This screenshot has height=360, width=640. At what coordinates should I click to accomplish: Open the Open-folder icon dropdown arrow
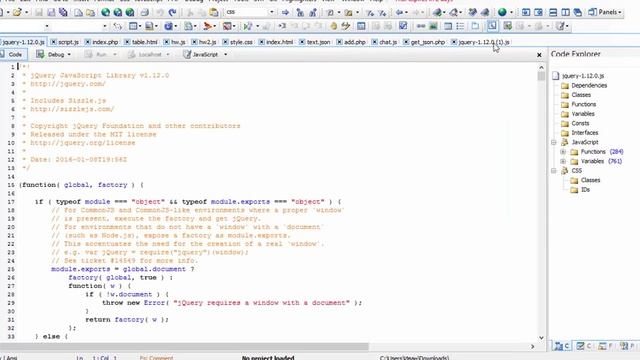tap(27, 13)
